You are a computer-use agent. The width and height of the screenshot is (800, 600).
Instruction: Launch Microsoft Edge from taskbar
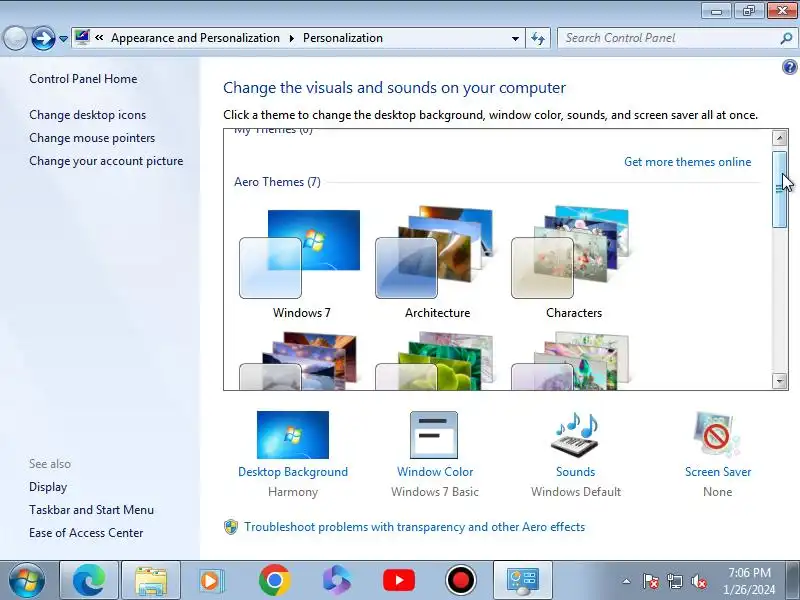89,580
